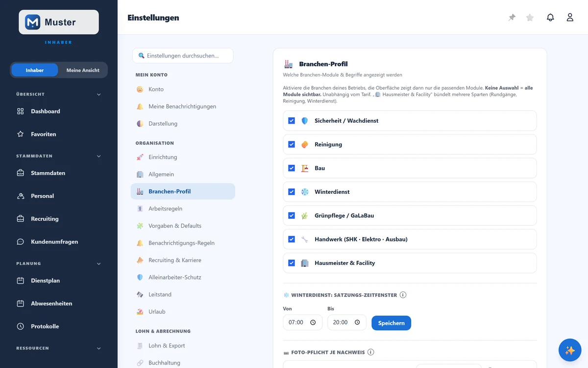Screen dimensions: 588x368
Task: Open Lohn & Export settings
Action: tap(183, 345)
